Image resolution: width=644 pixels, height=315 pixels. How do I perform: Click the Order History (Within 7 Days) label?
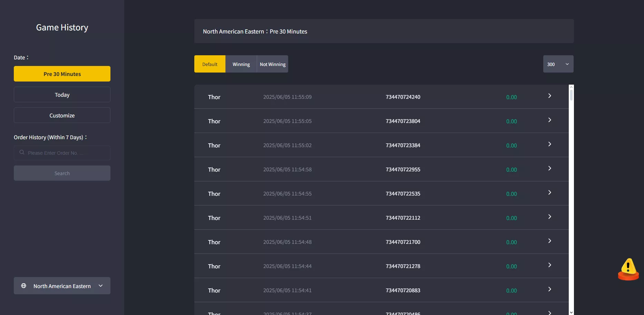(x=50, y=137)
